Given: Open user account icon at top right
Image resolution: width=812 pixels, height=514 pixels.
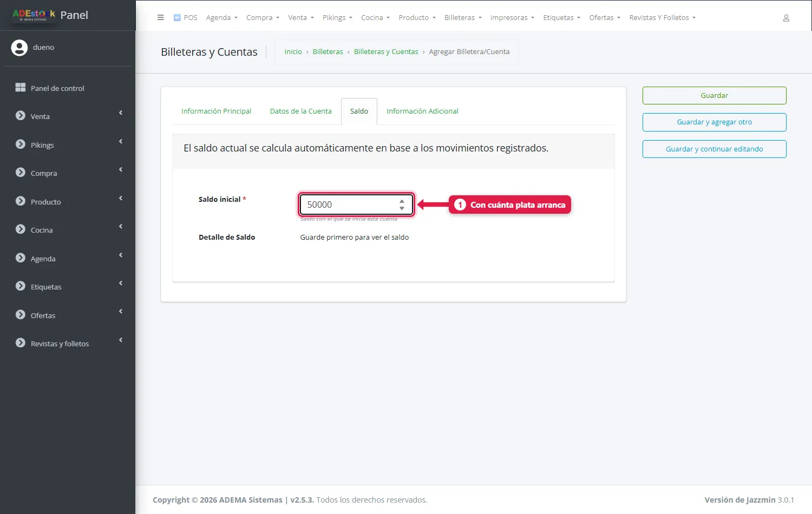Looking at the screenshot, I should (786, 18).
